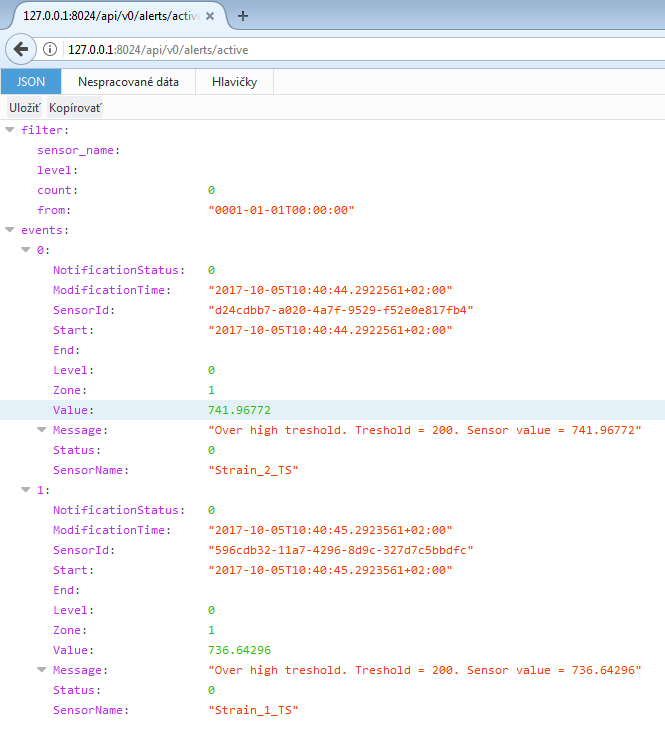This screenshot has width=665, height=735.
Task: Collapse the filter node
Action: coord(10,130)
